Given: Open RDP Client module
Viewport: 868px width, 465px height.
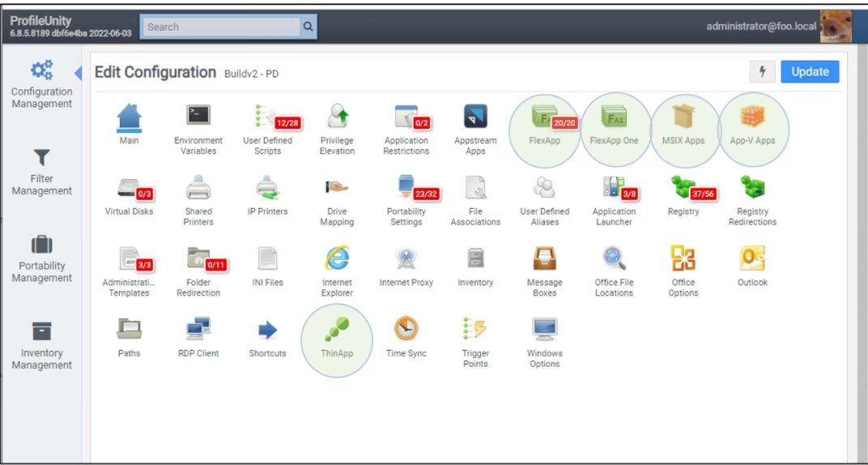Looking at the screenshot, I should [x=198, y=338].
